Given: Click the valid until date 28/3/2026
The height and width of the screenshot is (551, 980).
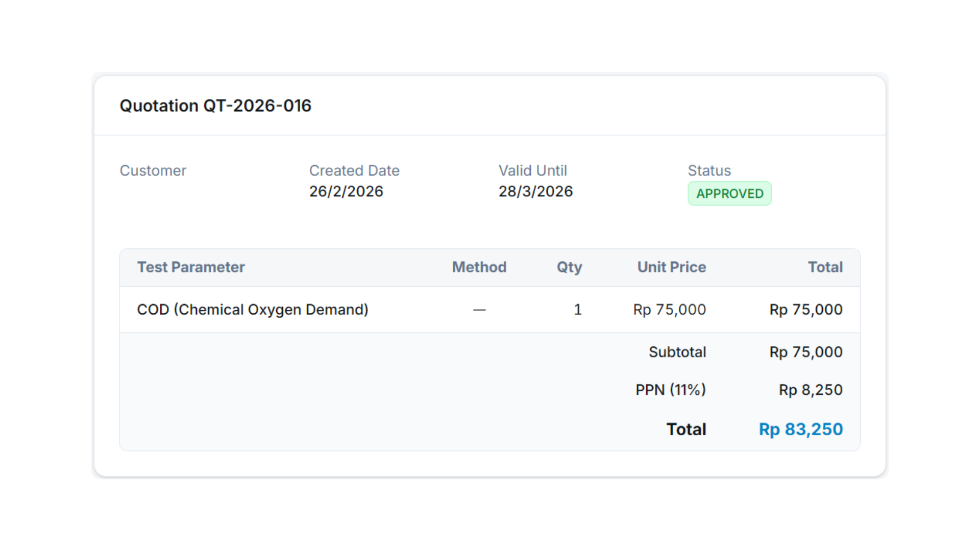Looking at the screenshot, I should [536, 191].
